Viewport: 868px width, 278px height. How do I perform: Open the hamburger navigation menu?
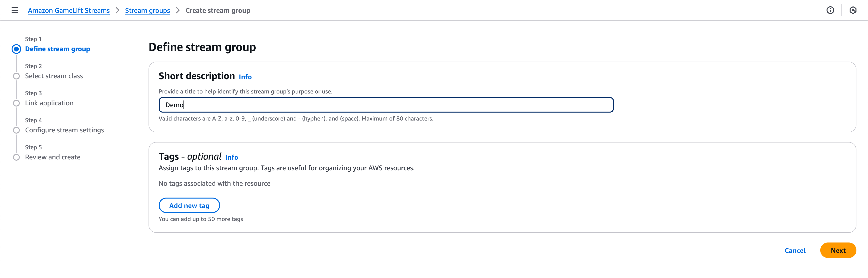(x=15, y=10)
